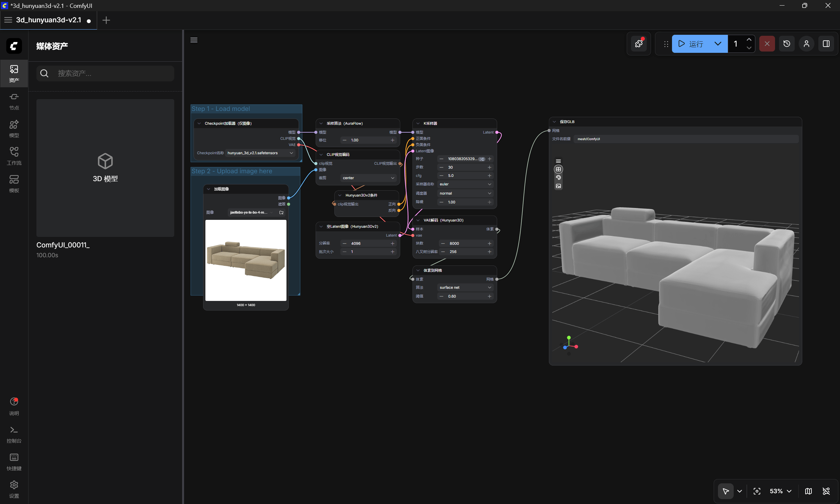The width and height of the screenshot is (840, 504).
Task: Collapse the K采样器 node
Action: click(418, 124)
